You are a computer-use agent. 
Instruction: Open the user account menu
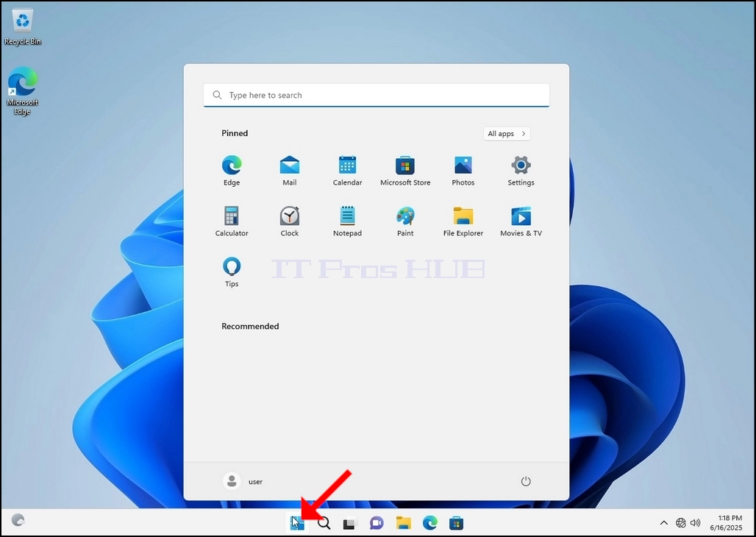tap(243, 481)
